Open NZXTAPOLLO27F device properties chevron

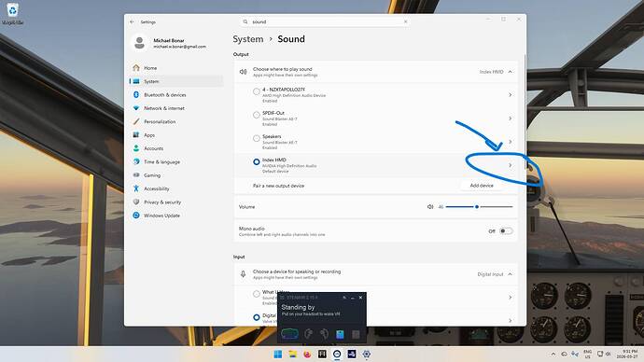point(511,95)
